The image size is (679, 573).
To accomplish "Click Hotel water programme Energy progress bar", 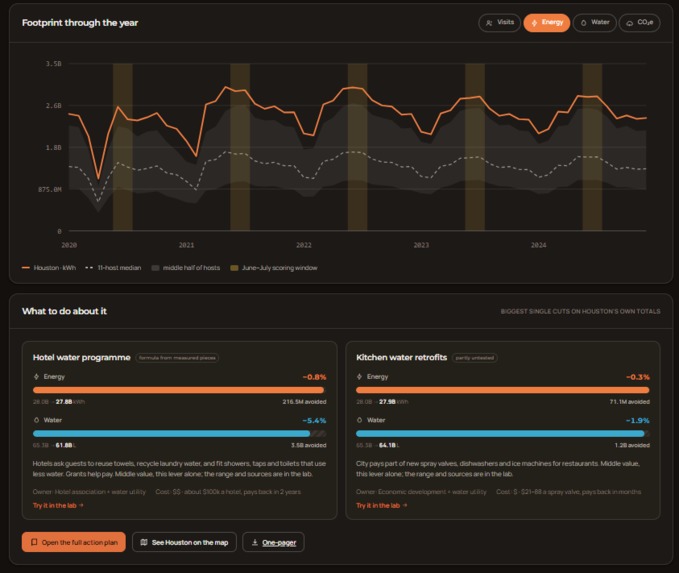I will coord(179,390).
